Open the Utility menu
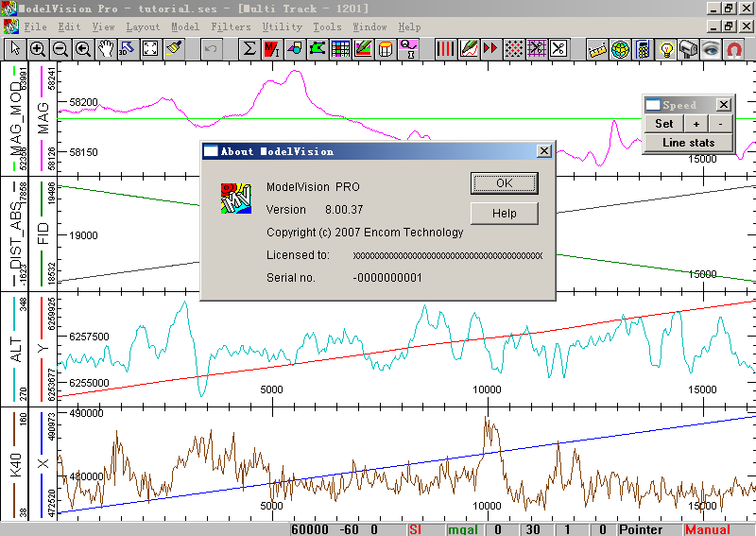The width and height of the screenshot is (756, 536). pyautogui.click(x=282, y=27)
